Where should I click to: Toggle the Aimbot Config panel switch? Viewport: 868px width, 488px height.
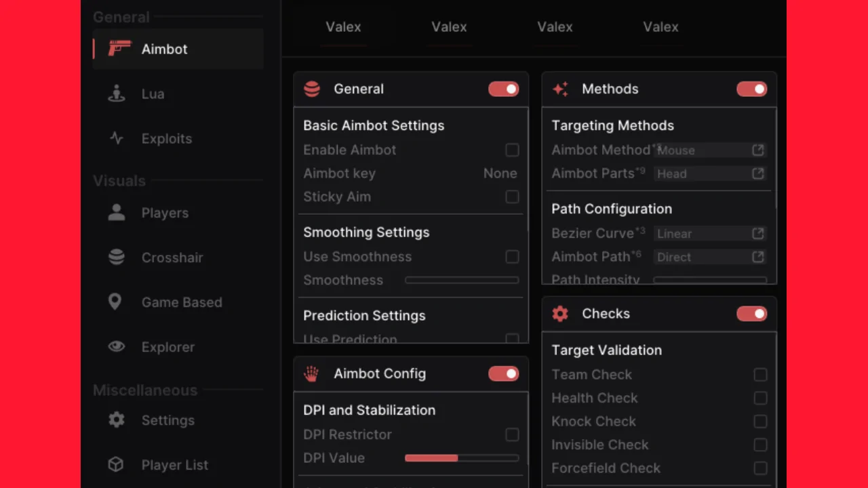503,373
